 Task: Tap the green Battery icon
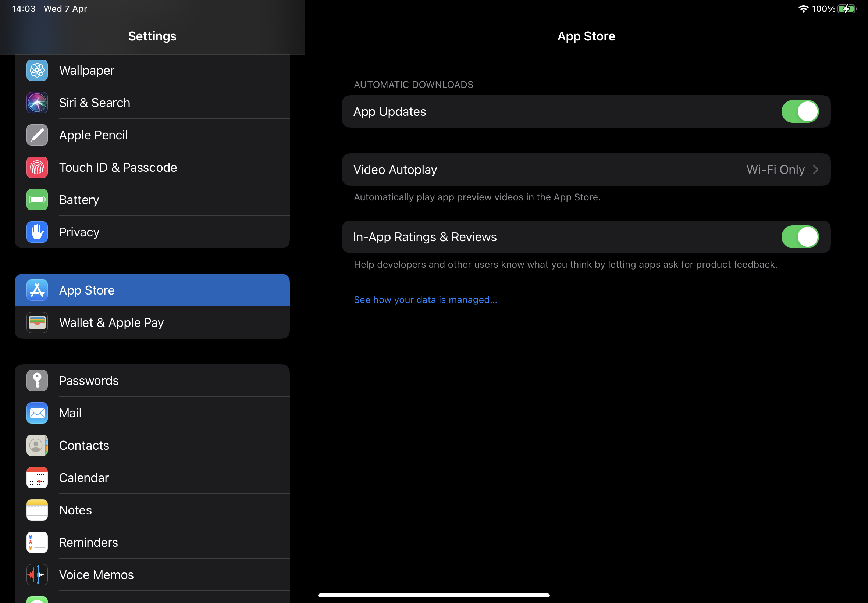37,200
